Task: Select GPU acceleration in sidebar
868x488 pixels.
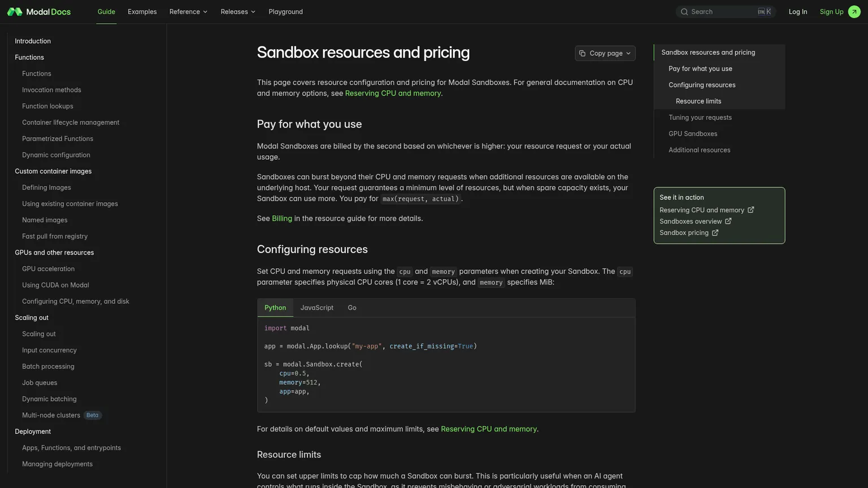Action: [48, 269]
